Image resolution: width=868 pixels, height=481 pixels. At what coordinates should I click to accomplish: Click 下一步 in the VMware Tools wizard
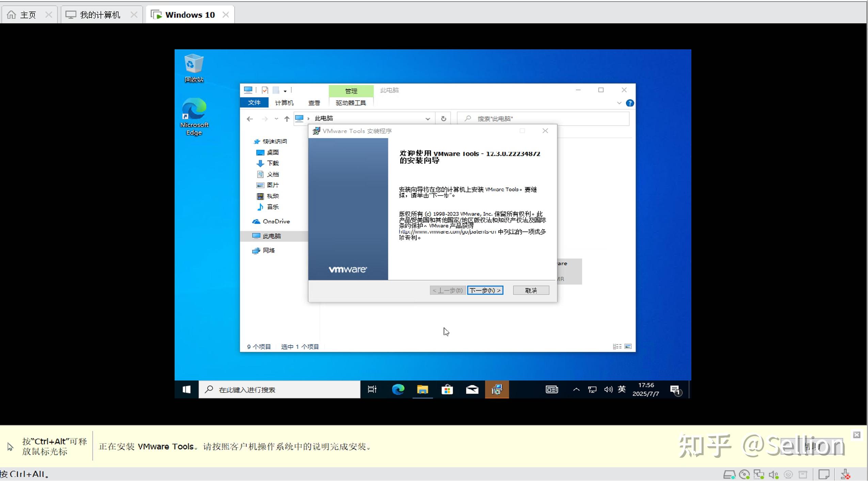click(x=485, y=290)
